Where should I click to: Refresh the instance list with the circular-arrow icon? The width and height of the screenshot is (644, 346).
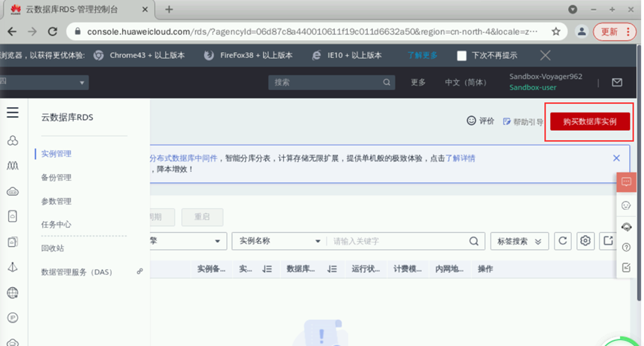[563, 241]
